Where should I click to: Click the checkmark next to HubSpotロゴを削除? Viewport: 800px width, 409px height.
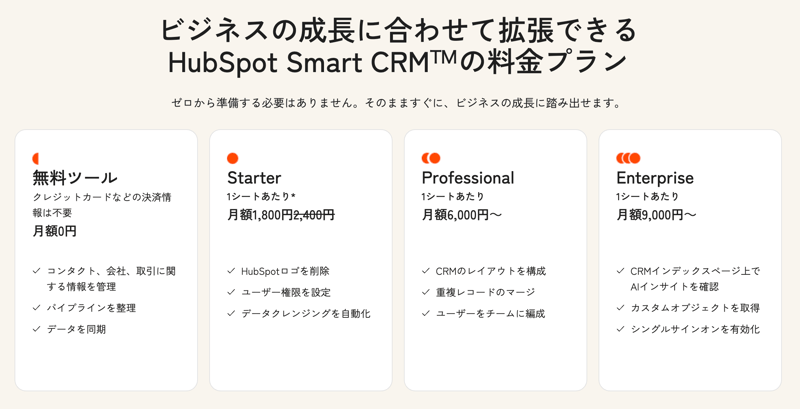click(x=231, y=271)
